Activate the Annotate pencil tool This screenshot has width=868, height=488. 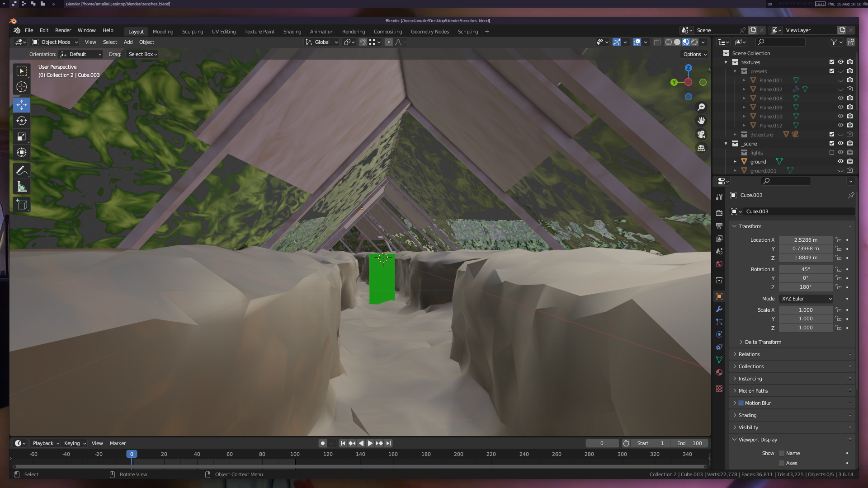21,171
